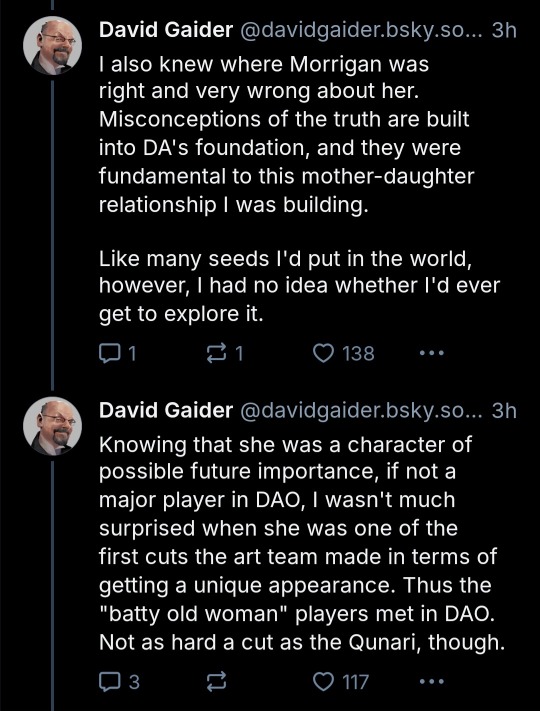540x711 pixels.
Task: Click the 138 like count number
Action: 358,354
